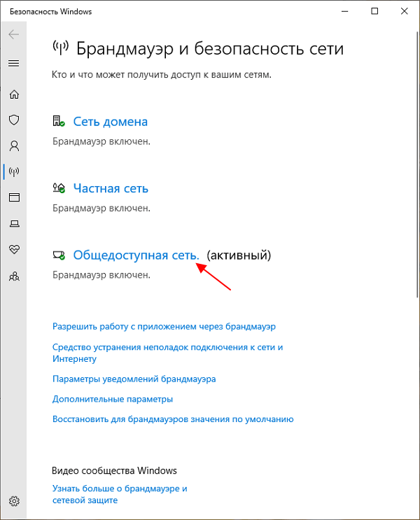The height and width of the screenshot is (520, 420).
Task: Click the domain network building icon
Action: point(59,121)
